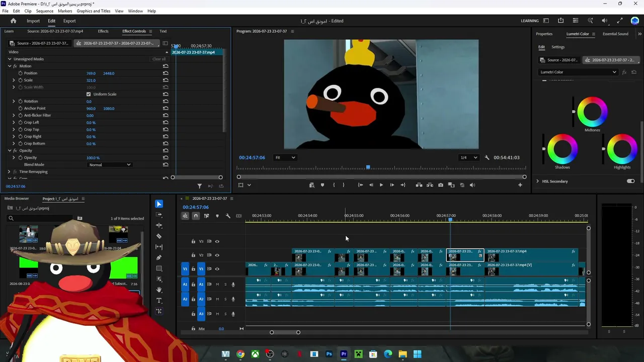Image resolution: width=644 pixels, height=362 pixels.
Task: Open Photoshop from the taskbar
Action: point(329,354)
